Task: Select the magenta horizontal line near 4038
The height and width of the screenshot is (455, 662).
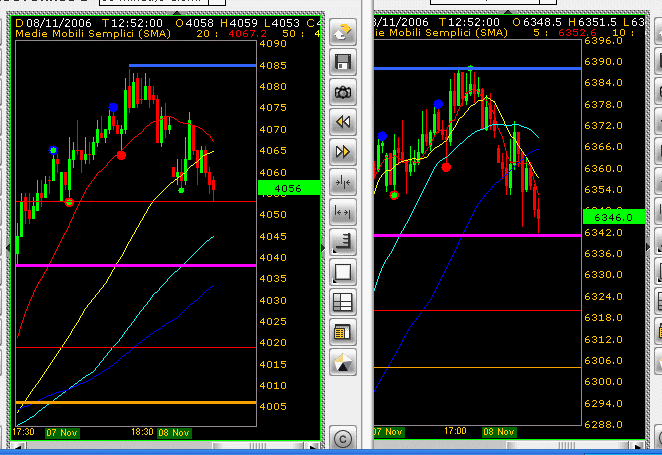Action: tap(136, 265)
